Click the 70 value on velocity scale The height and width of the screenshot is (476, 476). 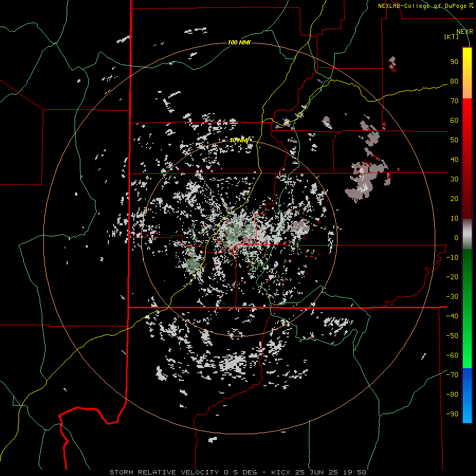(454, 101)
